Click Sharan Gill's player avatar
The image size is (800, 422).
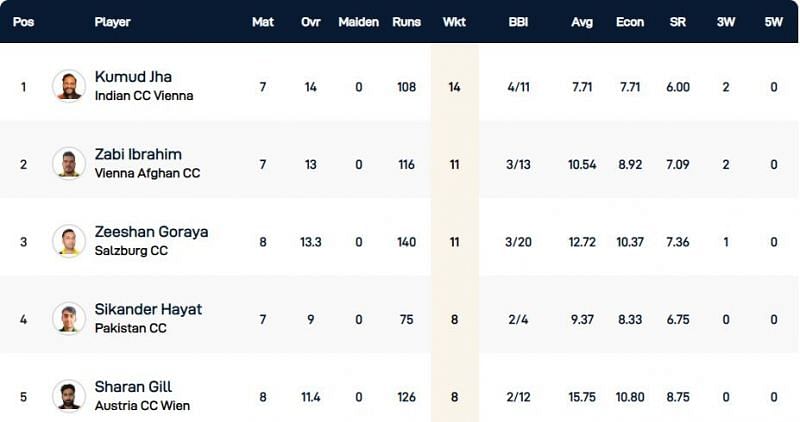69,396
